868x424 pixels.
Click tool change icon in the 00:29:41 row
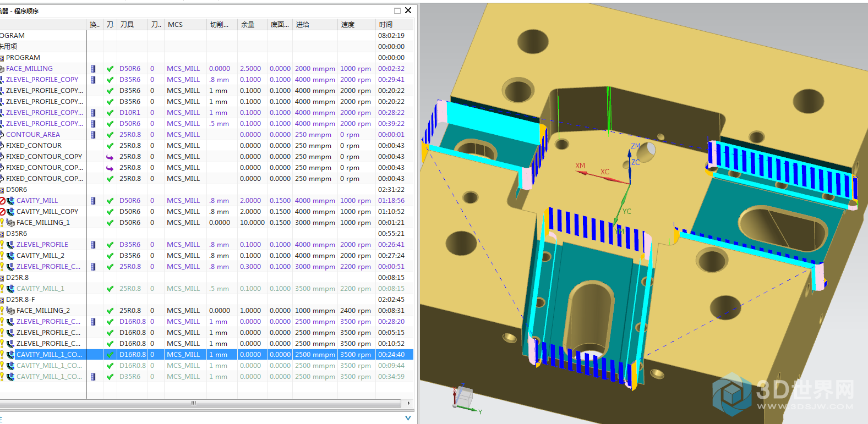coord(94,80)
